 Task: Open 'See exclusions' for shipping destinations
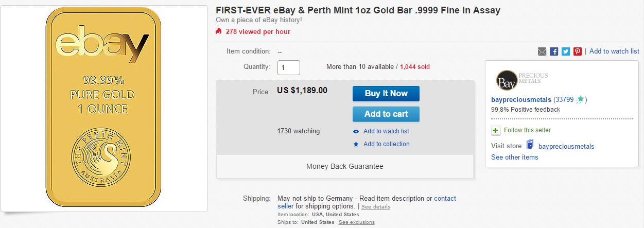(356, 222)
